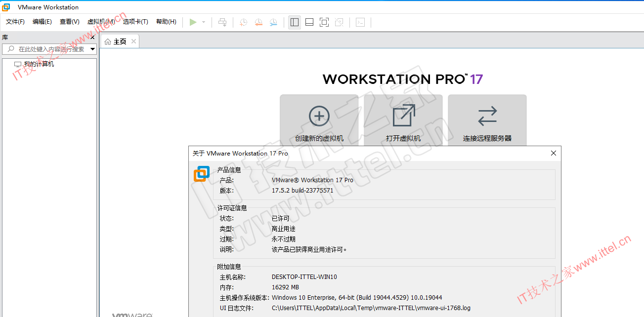Image resolution: width=644 pixels, height=317 pixels.
Task: Toggle the thumbnail bar view icon
Action: pyautogui.click(x=309, y=22)
